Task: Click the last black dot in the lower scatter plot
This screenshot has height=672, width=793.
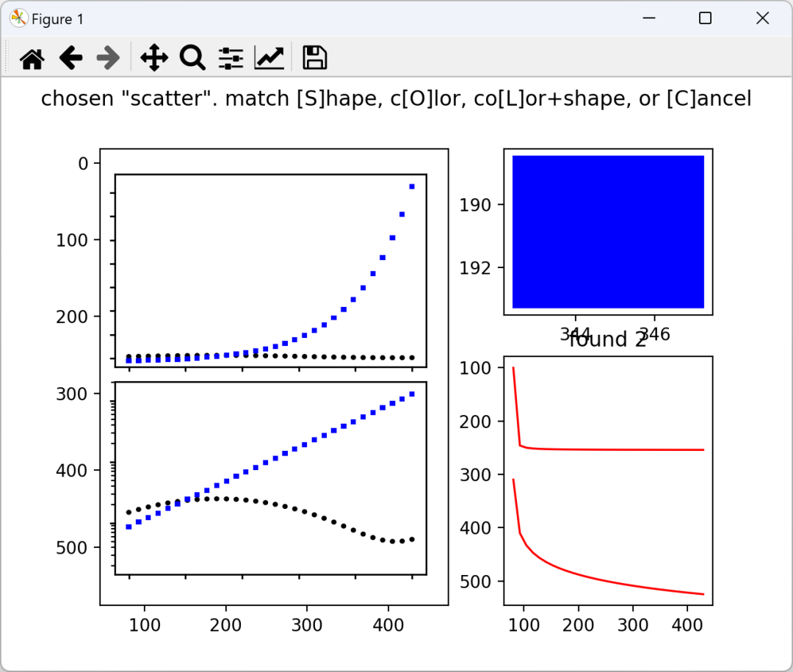Action: [x=412, y=539]
